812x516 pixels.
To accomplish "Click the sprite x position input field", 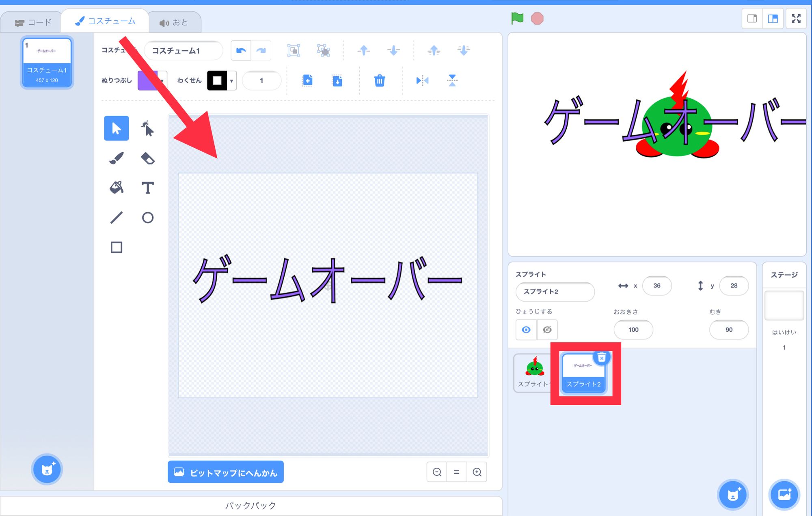I will pos(657,285).
